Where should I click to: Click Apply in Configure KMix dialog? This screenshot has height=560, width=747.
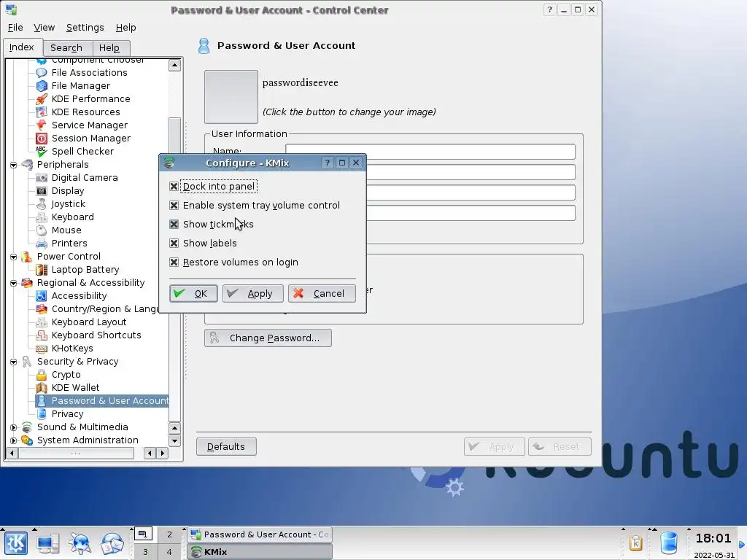coord(252,293)
